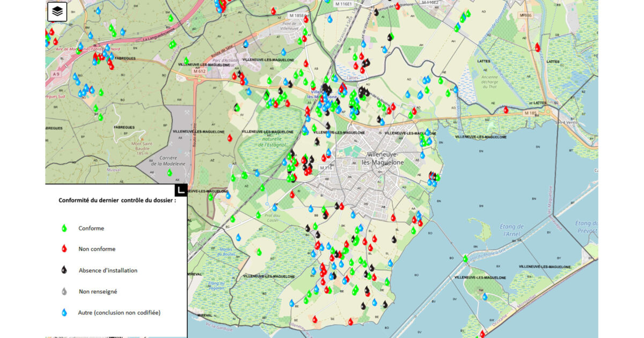Select the blue marker on the island below Étang de l'Arnel
The width and height of the screenshot is (644, 338).
click(485, 296)
